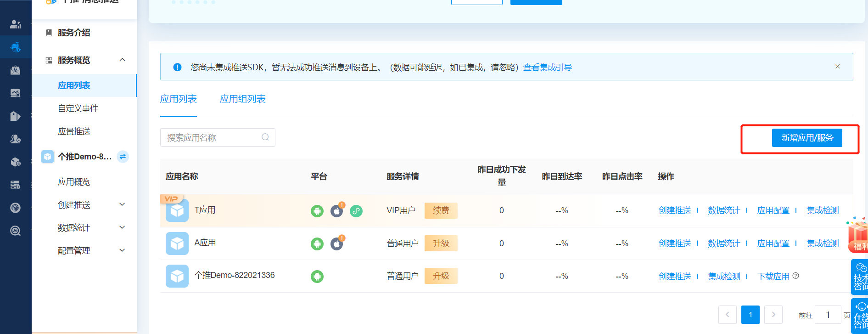Click the 个推Demo-8… app name in sidebar

[x=85, y=157]
